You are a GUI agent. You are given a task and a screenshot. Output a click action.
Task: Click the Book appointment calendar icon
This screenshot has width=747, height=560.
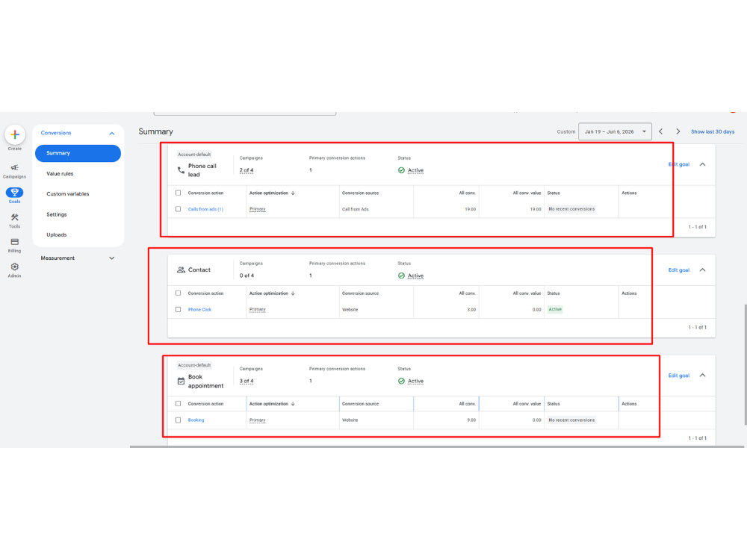click(181, 381)
